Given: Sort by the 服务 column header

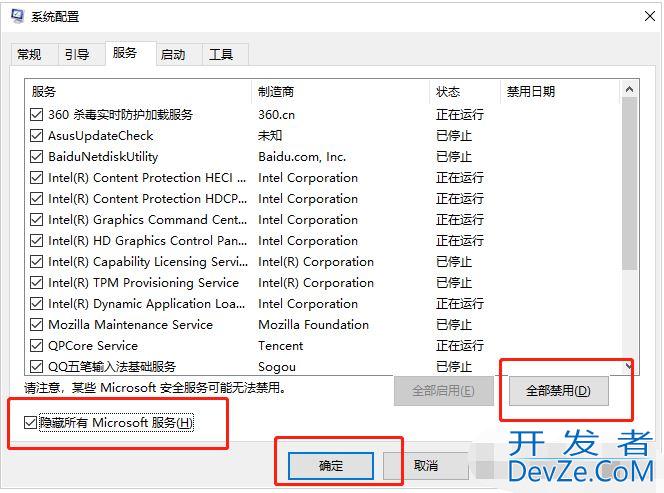Looking at the screenshot, I should coord(138,91).
